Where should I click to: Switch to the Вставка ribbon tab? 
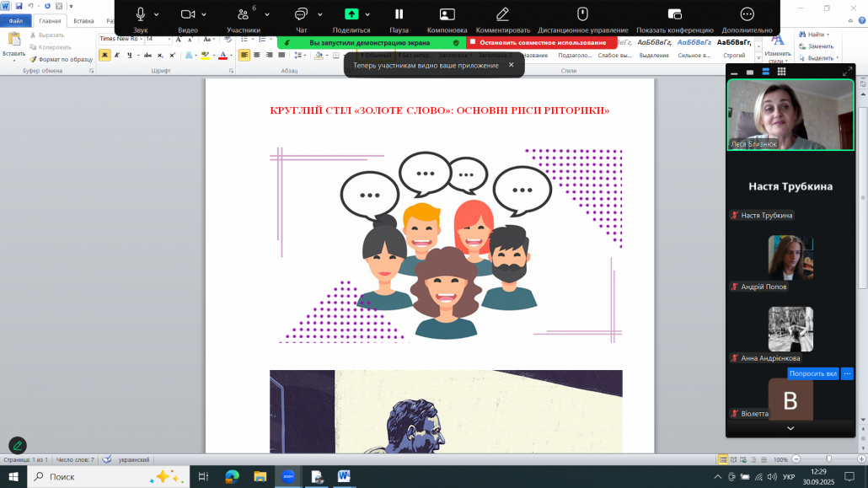tap(83, 20)
